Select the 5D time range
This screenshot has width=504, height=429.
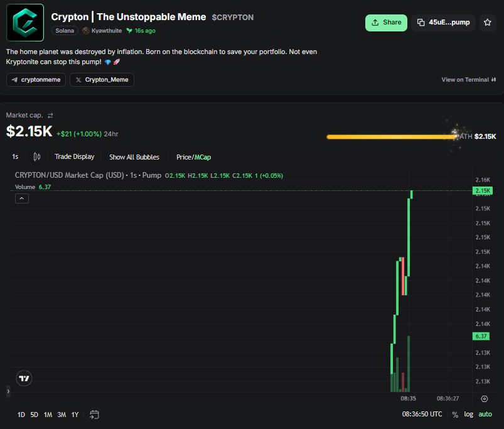pyautogui.click(x=35, y=415)
